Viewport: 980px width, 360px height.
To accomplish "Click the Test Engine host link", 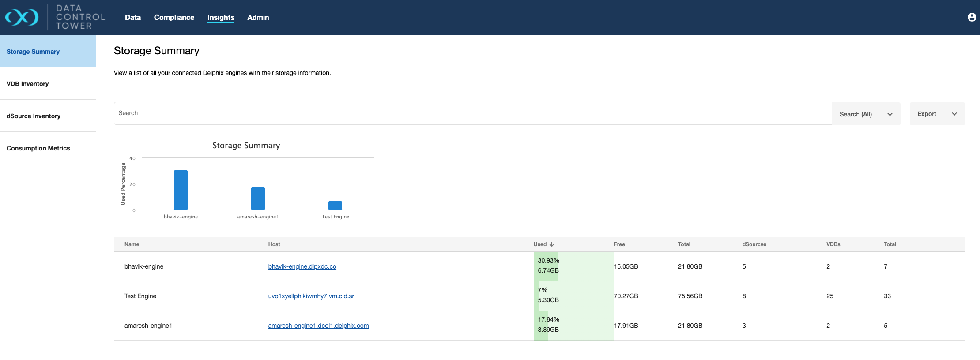I will 311,296.
